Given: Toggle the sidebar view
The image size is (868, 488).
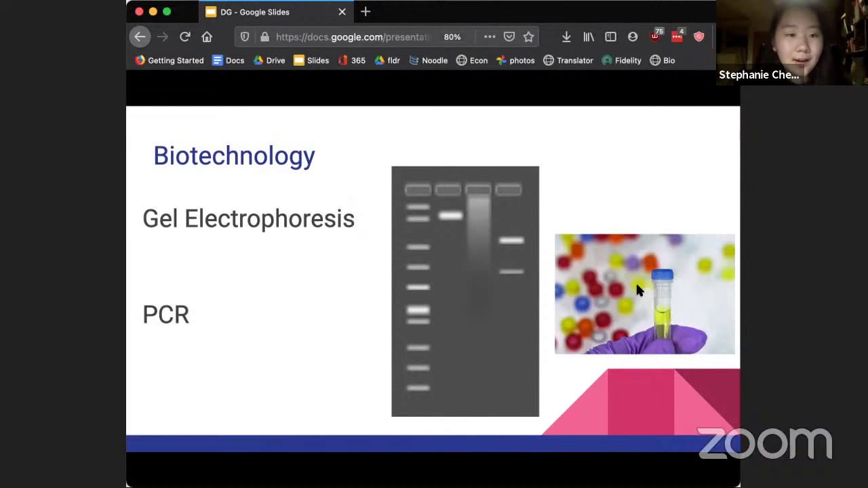Looking at the screenshot, I should [x=610, y=37].
